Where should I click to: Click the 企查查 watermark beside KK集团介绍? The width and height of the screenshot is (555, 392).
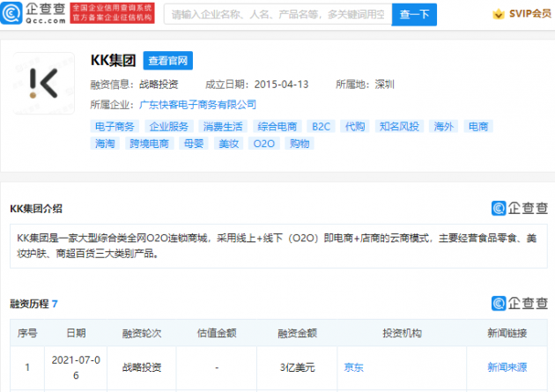(519, 209)
